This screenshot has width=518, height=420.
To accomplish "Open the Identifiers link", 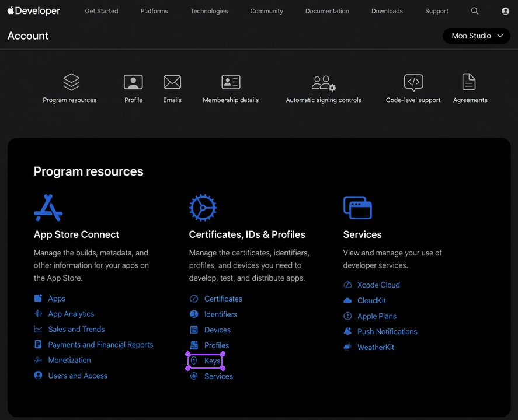I will click(x=221, y=314).
